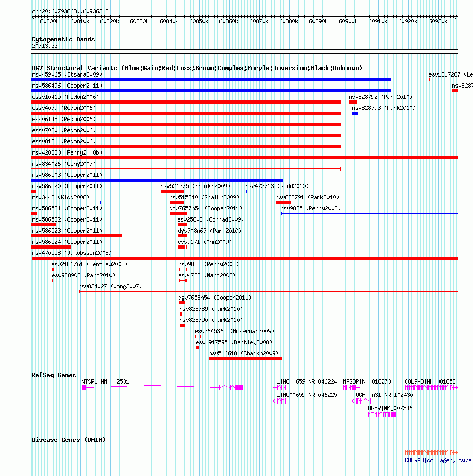Click the 60850k ruler position
The image size is (473, 476).
click(x=199, y=22)
